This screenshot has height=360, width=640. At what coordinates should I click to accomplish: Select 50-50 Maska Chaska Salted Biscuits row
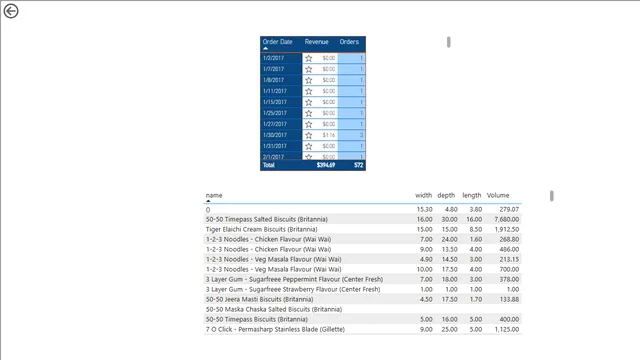[362, 309]
